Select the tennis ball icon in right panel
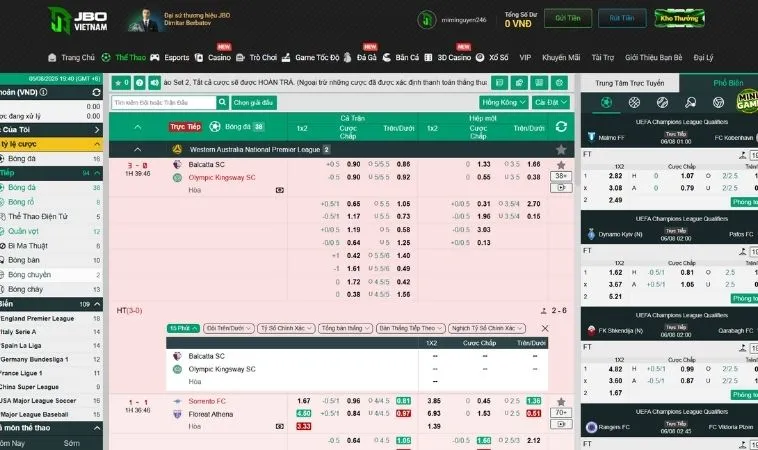This screenshot has width=758, height=450. point(662,102)
